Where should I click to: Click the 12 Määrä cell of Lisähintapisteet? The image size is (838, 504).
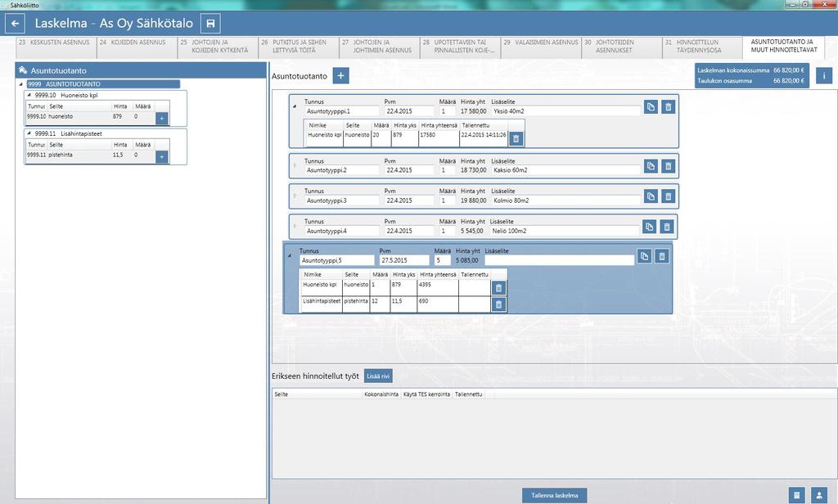(x=380, y=304)
